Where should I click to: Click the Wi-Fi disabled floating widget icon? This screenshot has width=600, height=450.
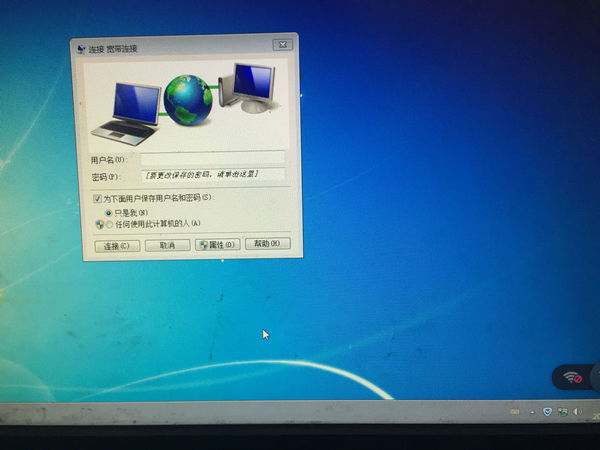coord(573,378)
